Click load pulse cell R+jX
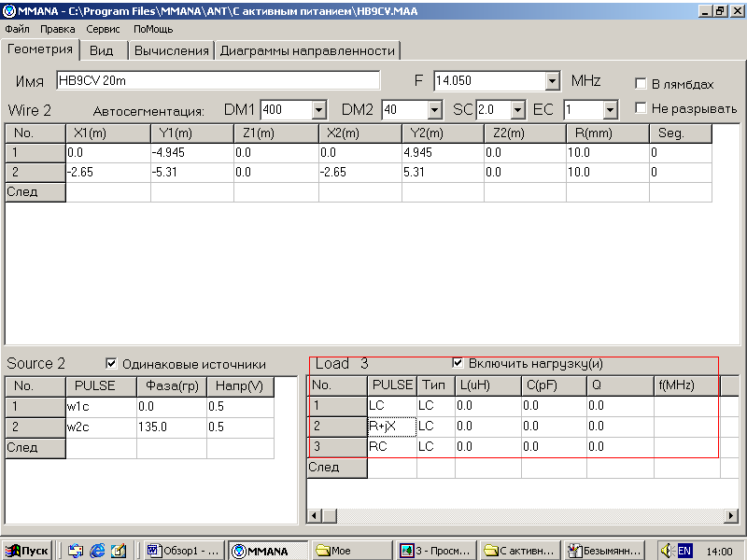The width and height of the screenshot is (747, 560). [392, 427]
